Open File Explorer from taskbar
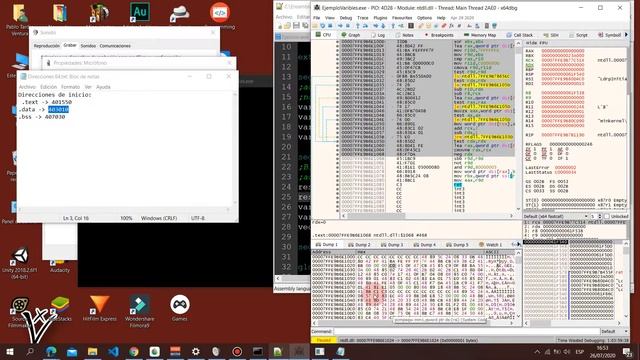 click(93, 351)
